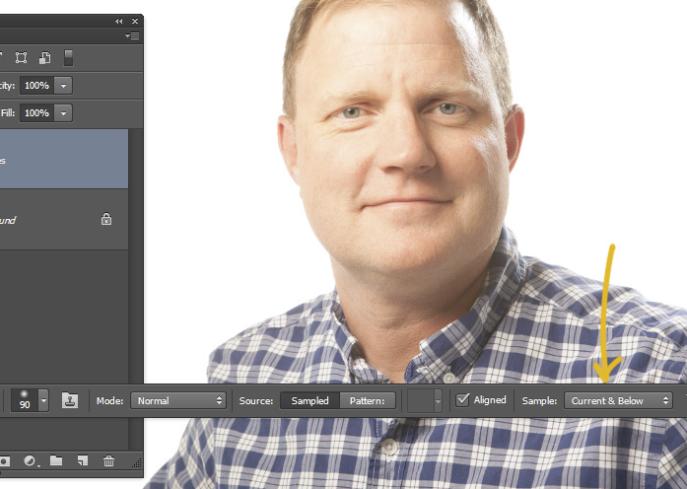Click the Opacity 100% value field
The image size is (687, 489).
pyautogui.click(x=37, y=85)
